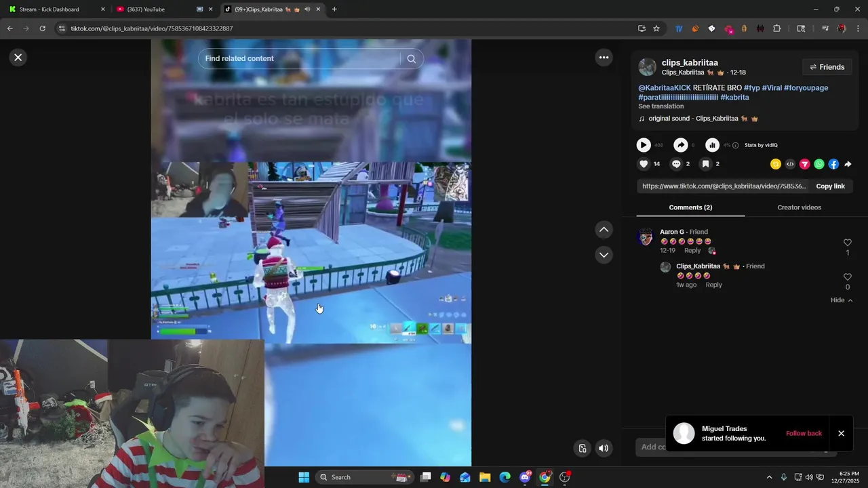
Task: Go back in the browser
Action: (9, 28)
